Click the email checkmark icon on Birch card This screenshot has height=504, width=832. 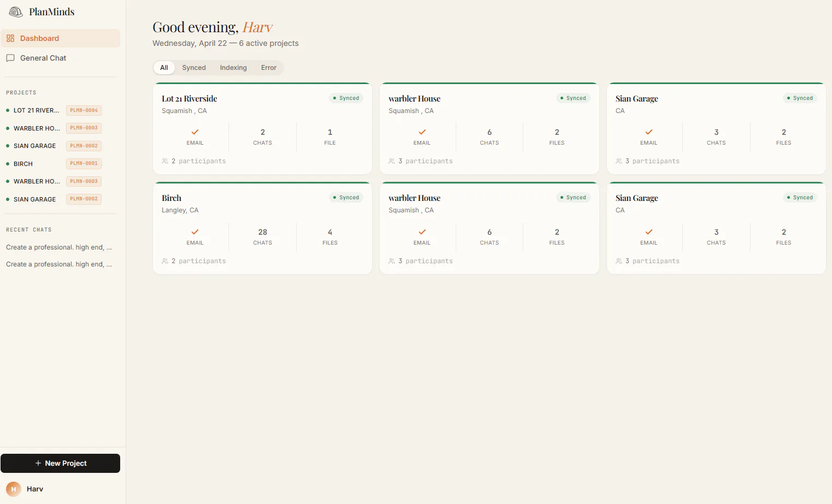point(195,232)
